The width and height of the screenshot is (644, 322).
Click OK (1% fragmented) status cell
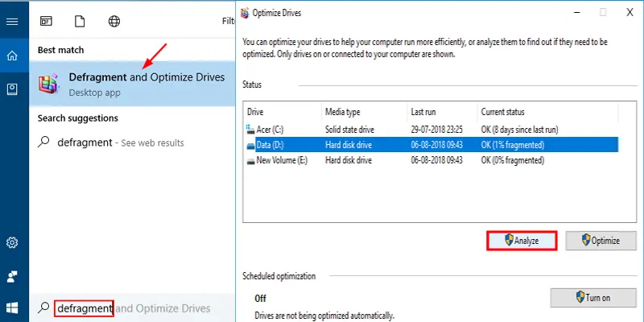(513, 145)
